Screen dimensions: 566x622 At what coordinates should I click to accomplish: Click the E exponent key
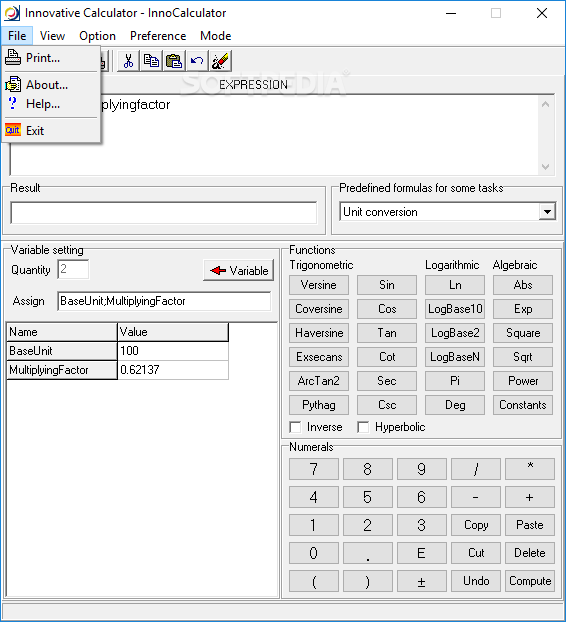422,553
